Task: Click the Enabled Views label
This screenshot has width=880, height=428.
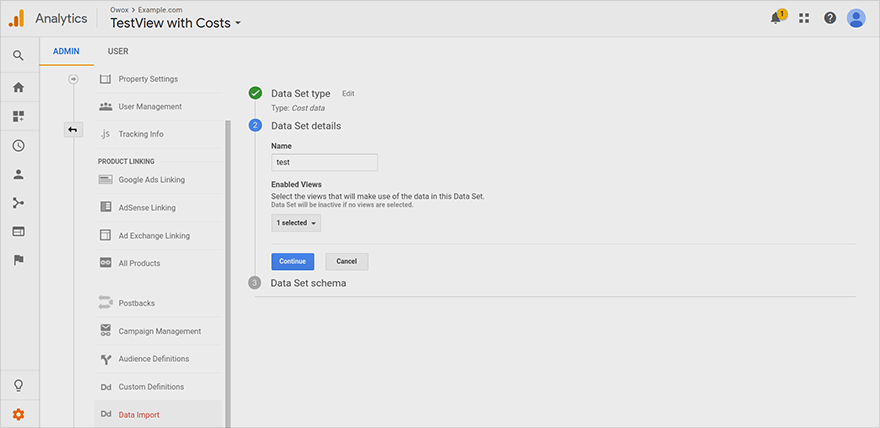Action: [x=296, y=184]
